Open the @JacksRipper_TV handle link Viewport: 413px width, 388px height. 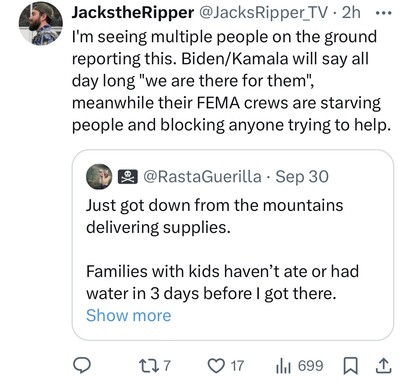(x=263, y=13)
